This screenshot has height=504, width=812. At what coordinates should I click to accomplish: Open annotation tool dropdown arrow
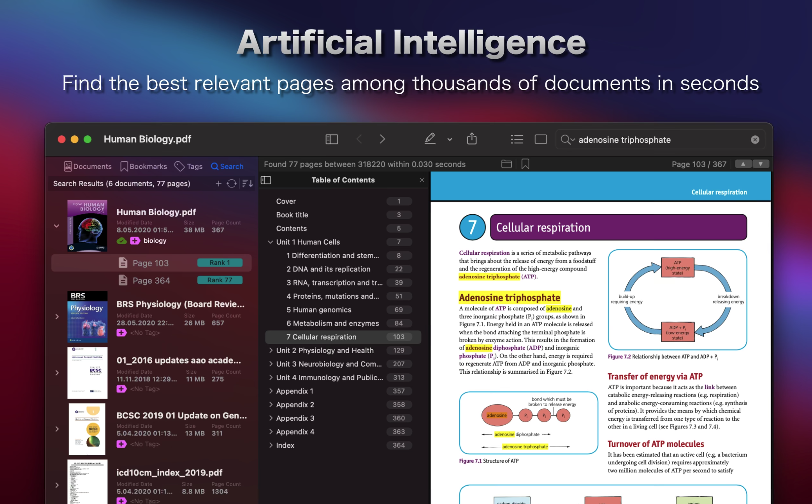(450, 140)
